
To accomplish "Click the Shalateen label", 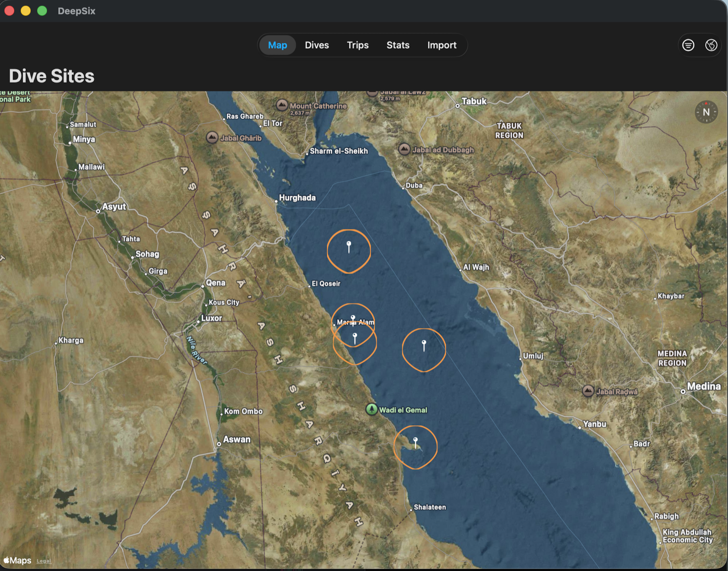I will 430,507.
